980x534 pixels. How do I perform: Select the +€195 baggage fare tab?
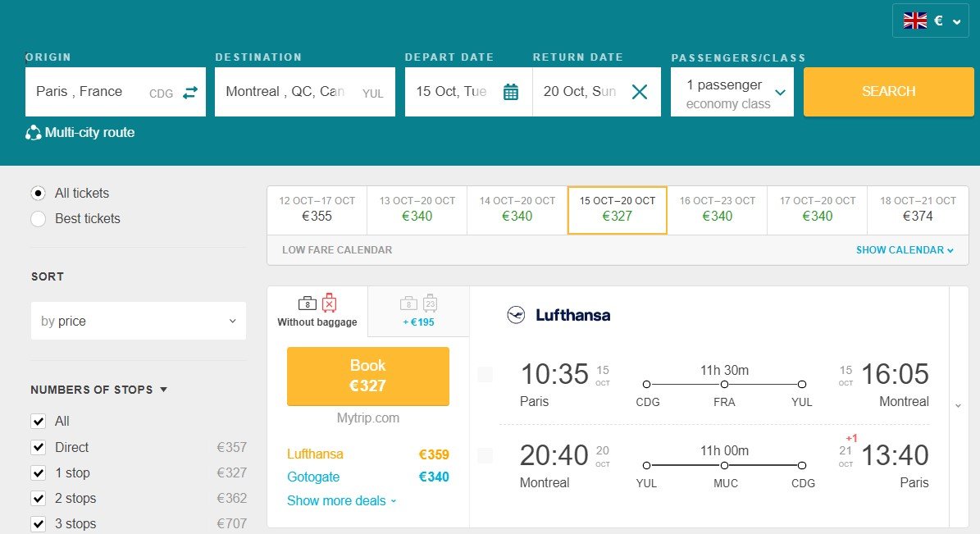pos(419,312)
